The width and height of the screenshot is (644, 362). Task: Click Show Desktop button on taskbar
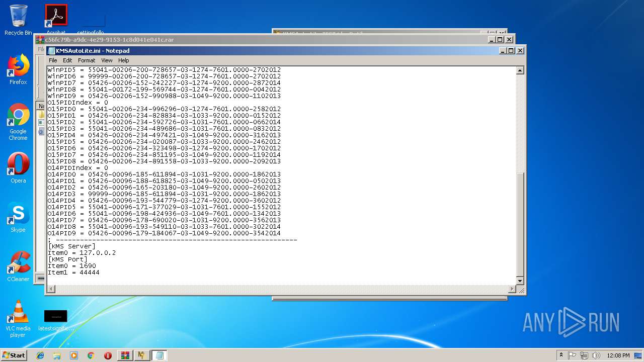tap(639, 355)
